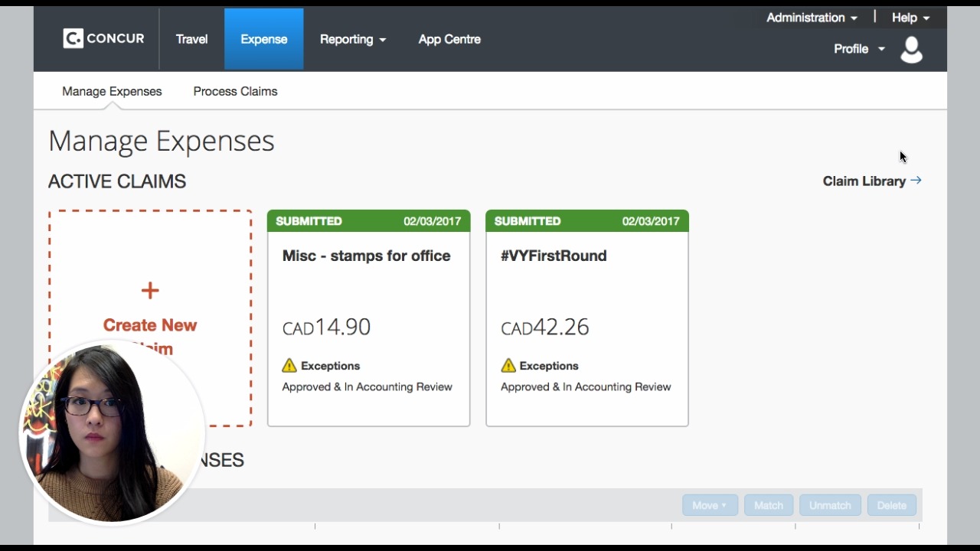Image resolution: width=980 pixels, height=551 pixels.
Task: Click SUBMITTED header of #VYFirstRound claim
Action: click(587, 221)
